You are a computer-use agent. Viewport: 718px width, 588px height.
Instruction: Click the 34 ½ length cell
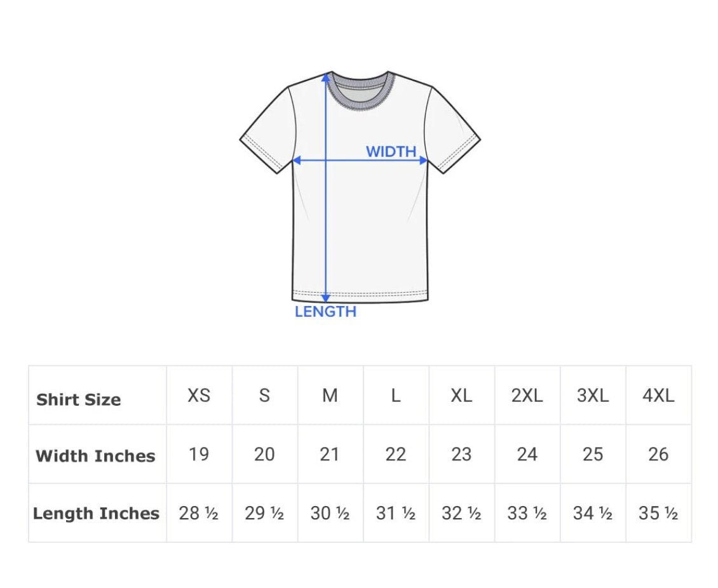(x=592, y=513)
